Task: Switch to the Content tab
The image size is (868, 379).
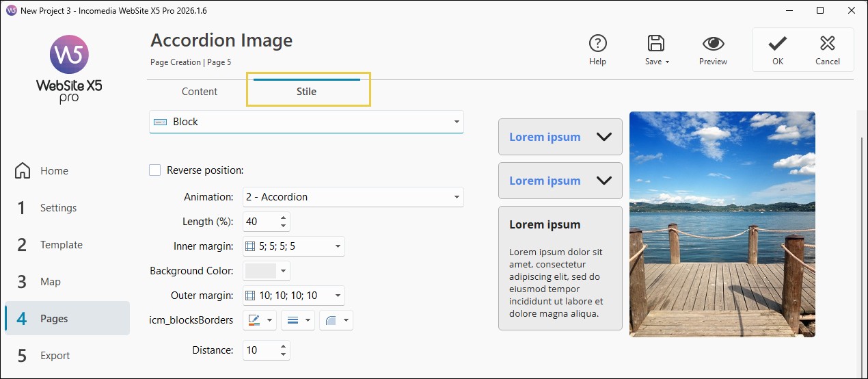Action: tap(200, 92)
